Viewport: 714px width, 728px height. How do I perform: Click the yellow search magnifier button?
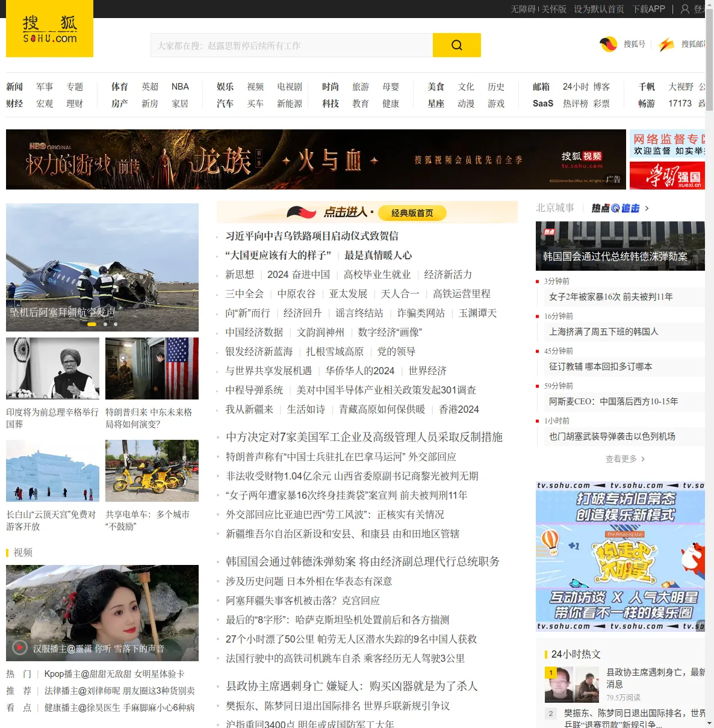click(457, 45)
